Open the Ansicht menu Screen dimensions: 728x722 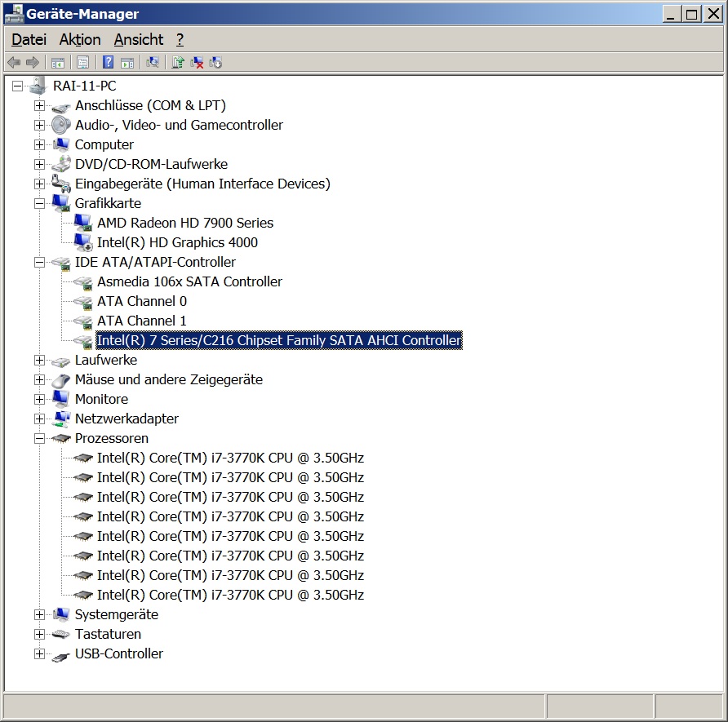coord(139,39)
